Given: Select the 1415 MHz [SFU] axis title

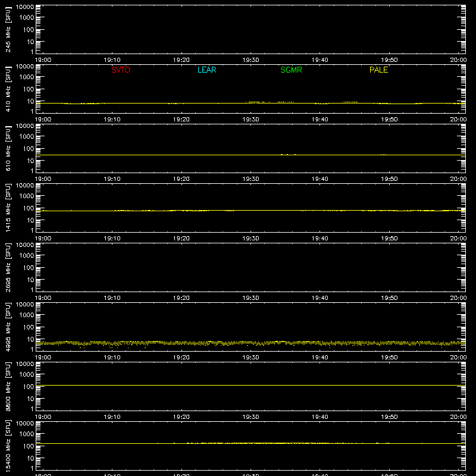Looking at the screenshot, I should tap(8, 208).
